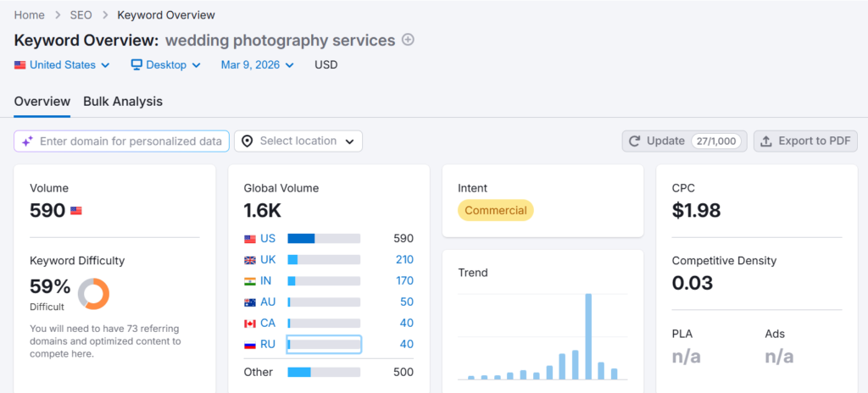Open the Select location dropdown
The image size is (868, 393).
click(298, 141)
